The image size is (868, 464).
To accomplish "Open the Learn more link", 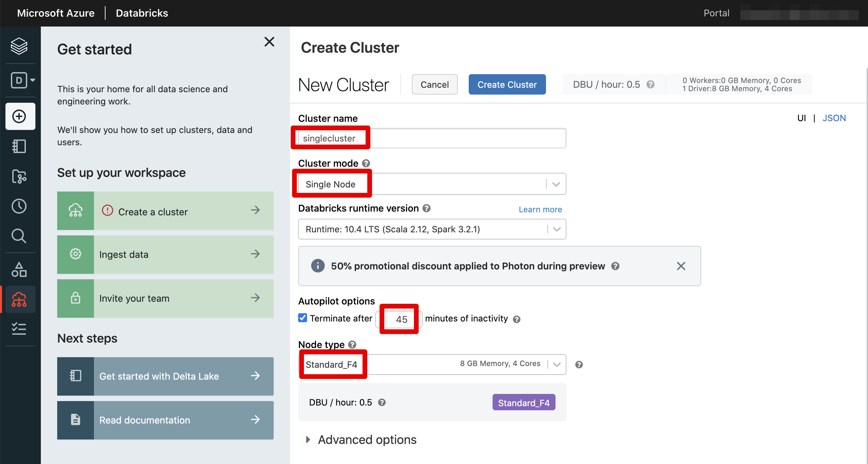I will [540, 210].
